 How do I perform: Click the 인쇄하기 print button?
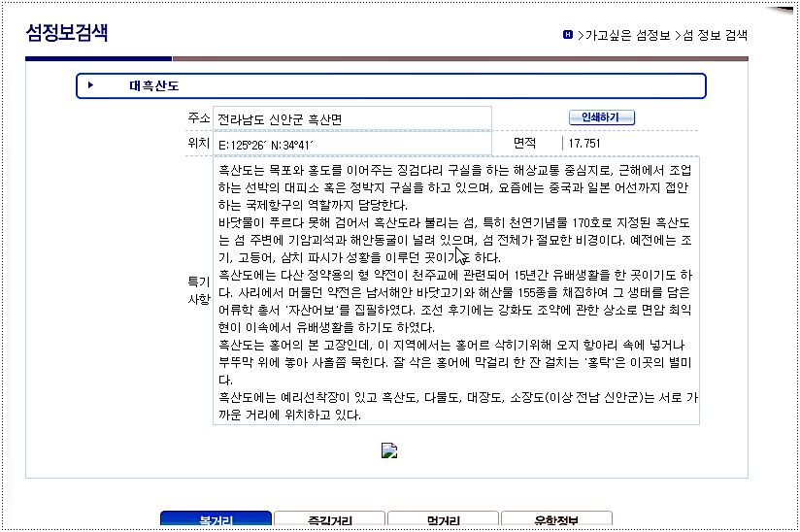(602, 117)
